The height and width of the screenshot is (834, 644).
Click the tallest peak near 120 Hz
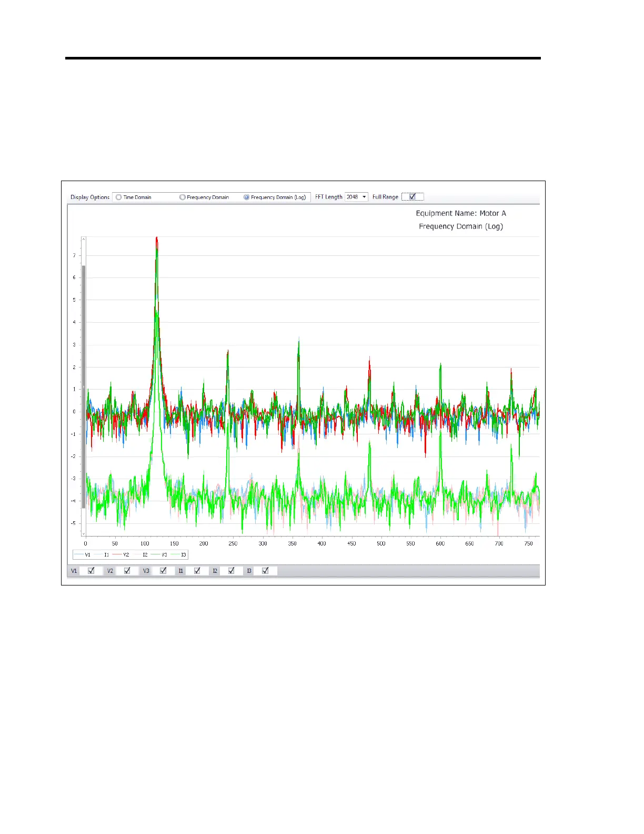click(157, 239)
